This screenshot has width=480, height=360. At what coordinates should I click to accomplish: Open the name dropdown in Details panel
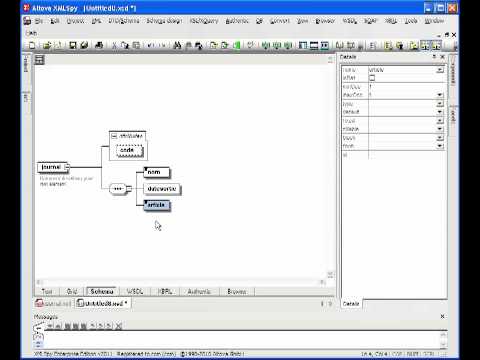coord(440,70)
